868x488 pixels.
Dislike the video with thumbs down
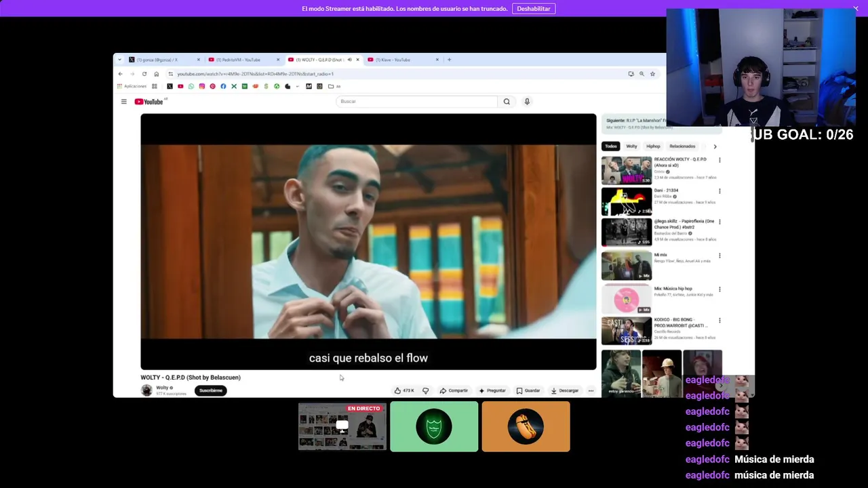pyautogui.click(x=425, y=390)
